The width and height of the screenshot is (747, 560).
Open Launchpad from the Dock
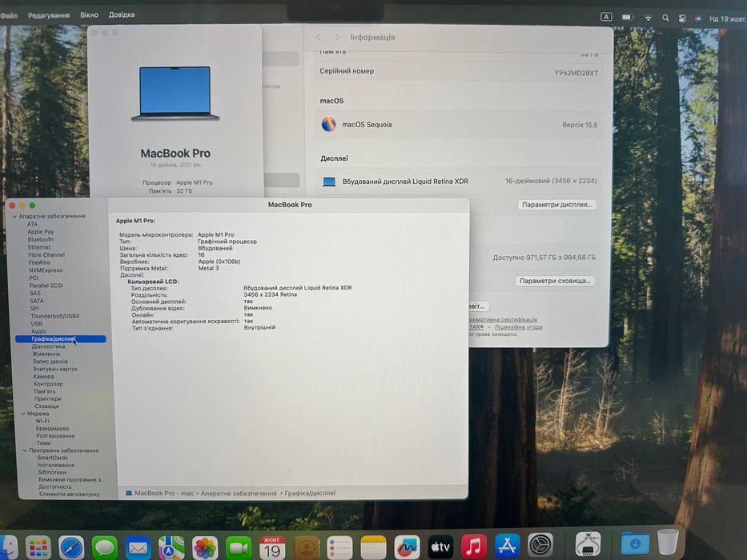click(38, 548)
